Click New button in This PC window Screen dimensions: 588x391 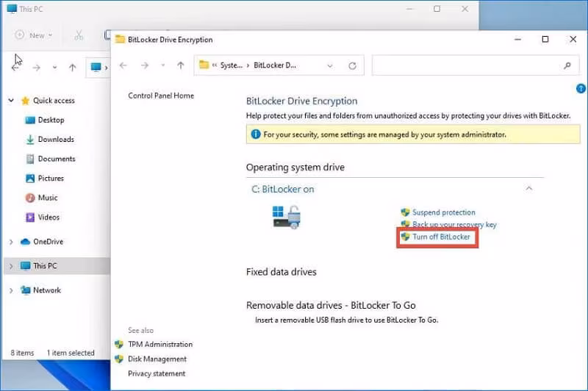[x=33, y=35]
